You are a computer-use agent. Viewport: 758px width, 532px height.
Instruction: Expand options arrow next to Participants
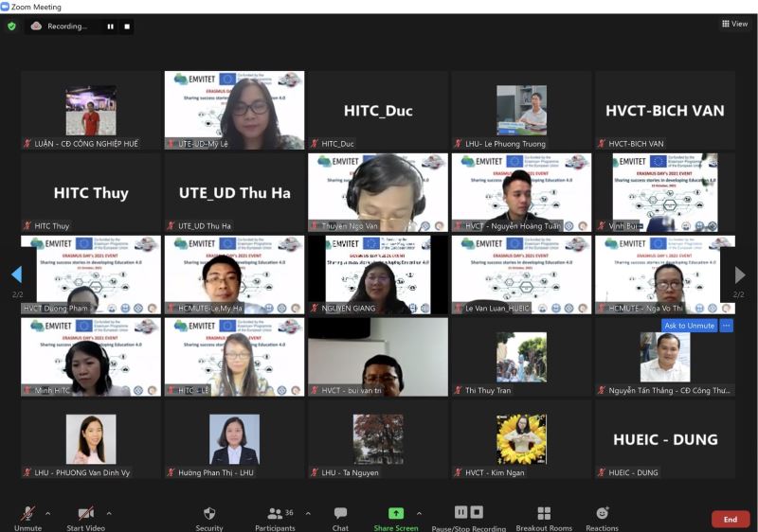pos(308,513)
